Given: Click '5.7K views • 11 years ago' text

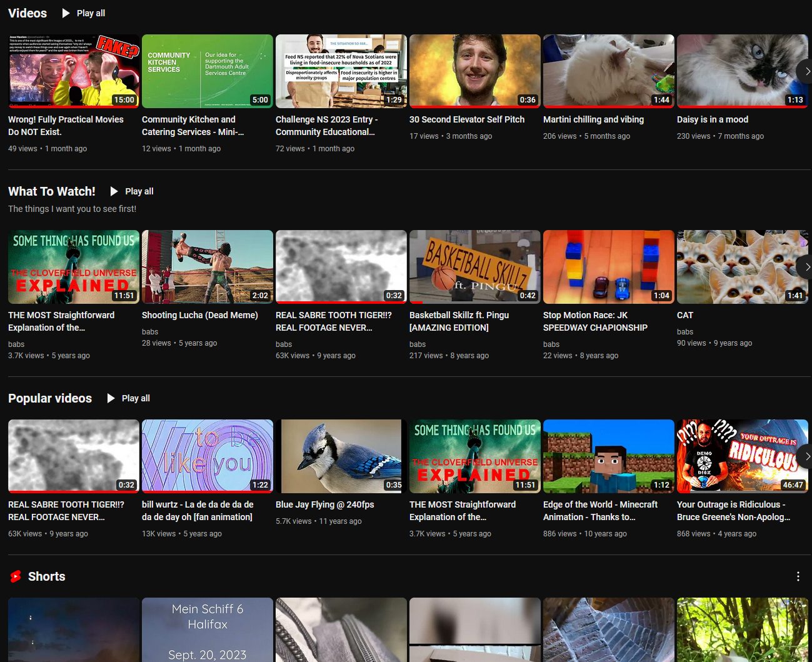Looking at the screenshot, I should tap(319, 521).
